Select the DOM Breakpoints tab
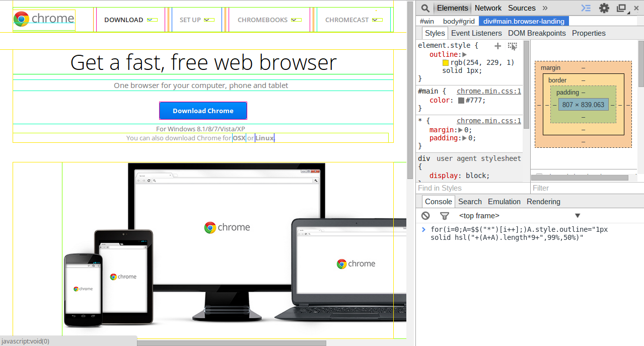 pyautogui.click(x=537, y=33)
